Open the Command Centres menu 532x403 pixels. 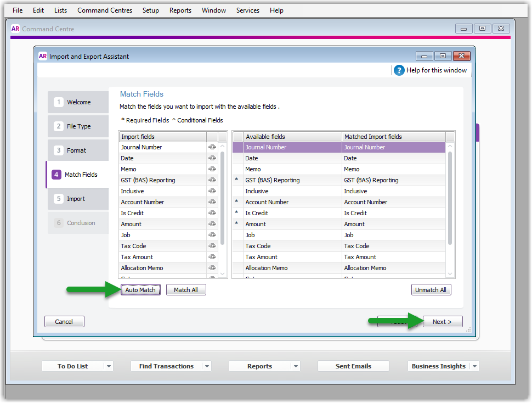click(x=105, y=10)
